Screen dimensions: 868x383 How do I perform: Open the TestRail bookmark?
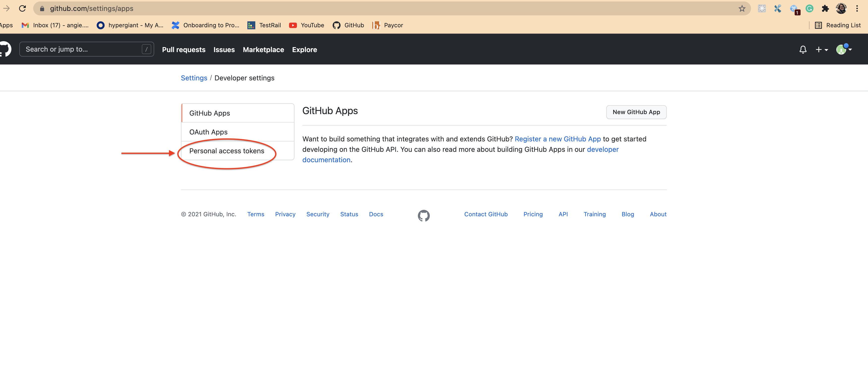264,25
